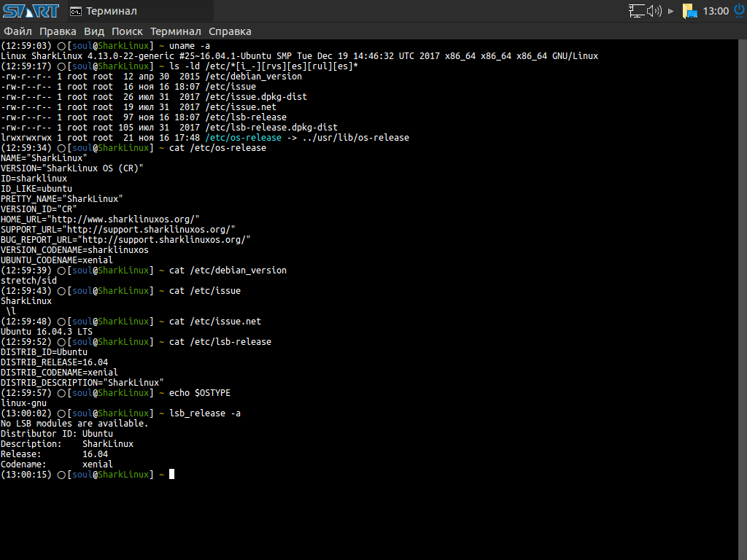
Task: Click the SUPPORT_URL line
Action: point(117,230)
